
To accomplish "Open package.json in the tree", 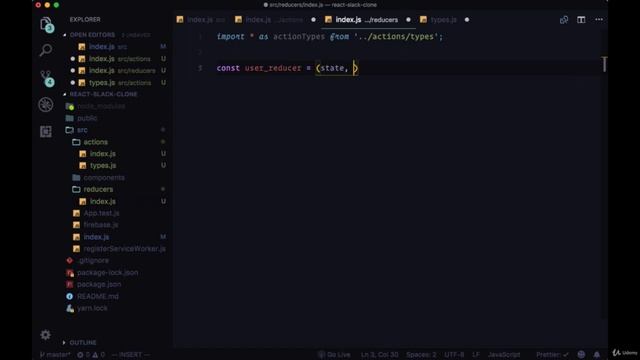I will (99, 284).
